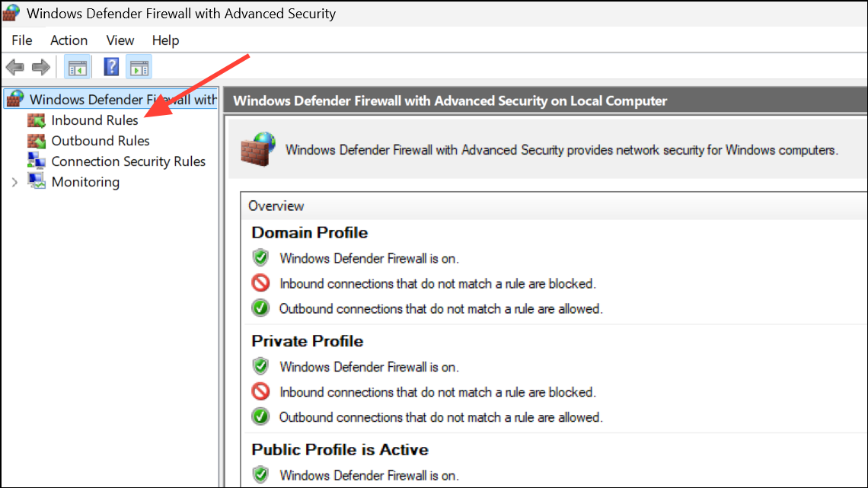868x488 pixels.
Task: Toggle the Show/Hide Console Tree icon
Action: pyautogui.click(x=77, y=68)
